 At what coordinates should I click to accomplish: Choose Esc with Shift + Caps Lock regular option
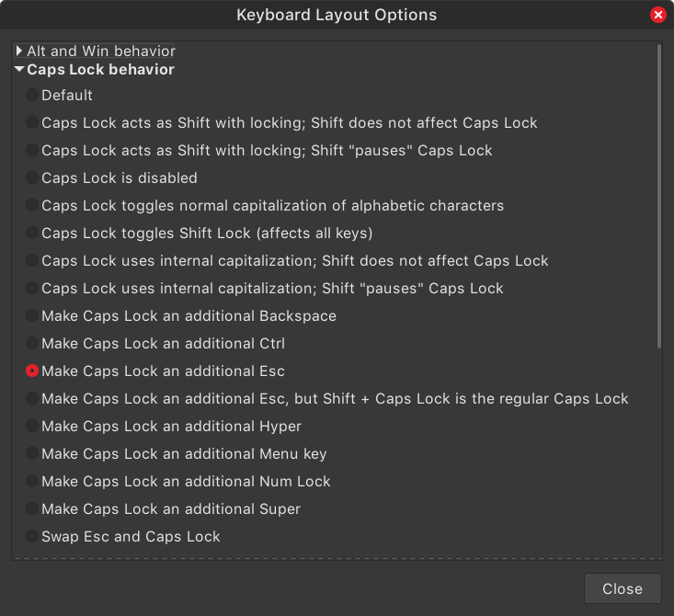(32, 398)
